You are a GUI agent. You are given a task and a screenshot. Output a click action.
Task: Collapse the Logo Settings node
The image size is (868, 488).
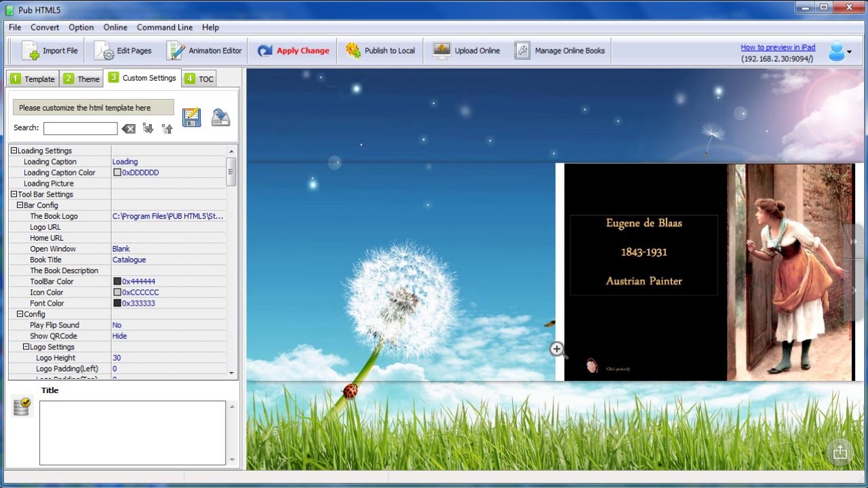click(26, 346)
